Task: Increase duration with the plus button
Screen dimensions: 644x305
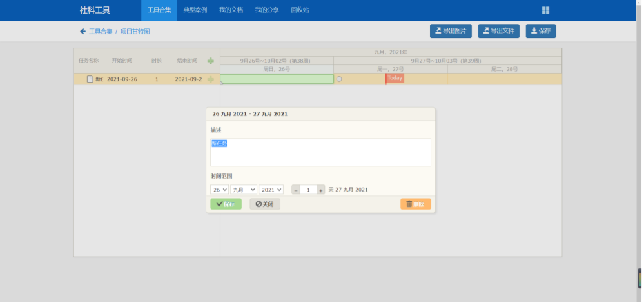Action: tap(322, 191)
